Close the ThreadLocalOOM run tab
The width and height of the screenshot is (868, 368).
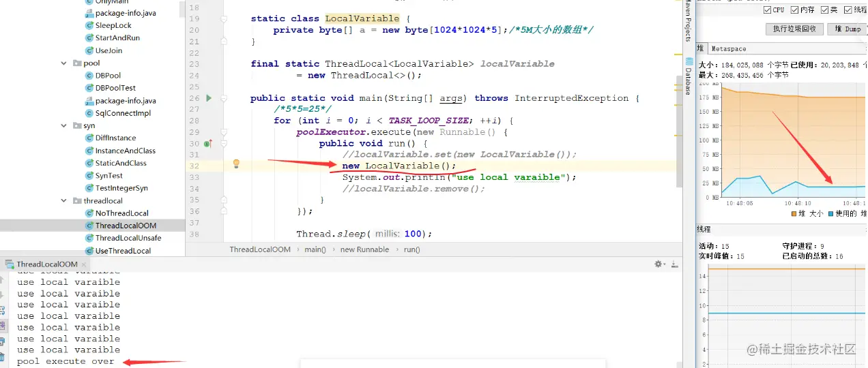coord(83,264)
